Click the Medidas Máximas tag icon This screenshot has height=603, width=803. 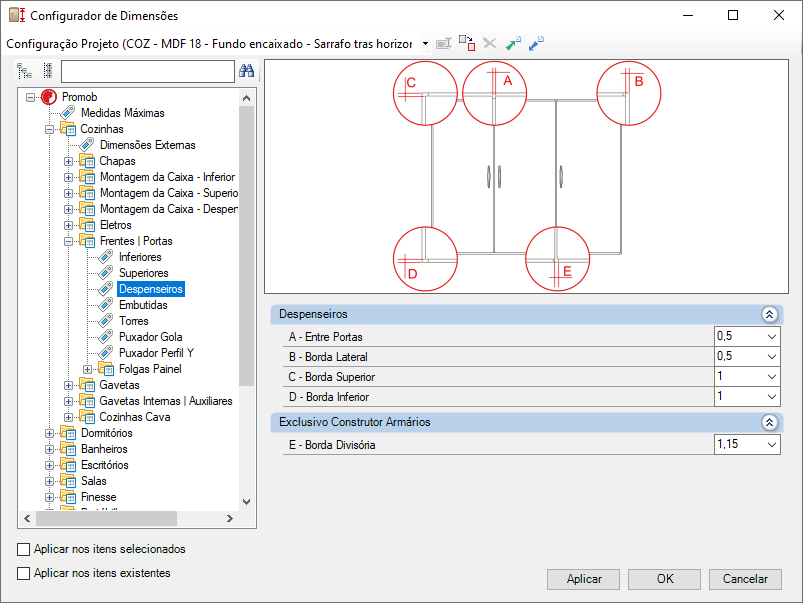tap(68, 112)
